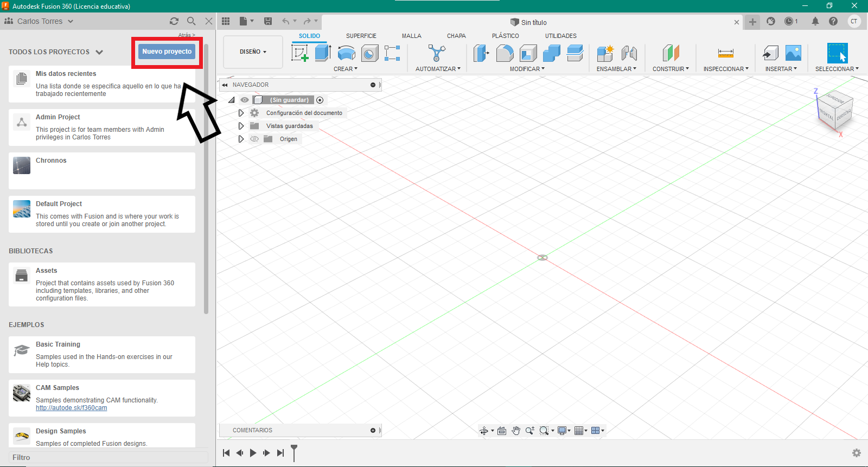Refresh the data panel
Viewport: 868px width, 467px height.
(x=174, y=21)
